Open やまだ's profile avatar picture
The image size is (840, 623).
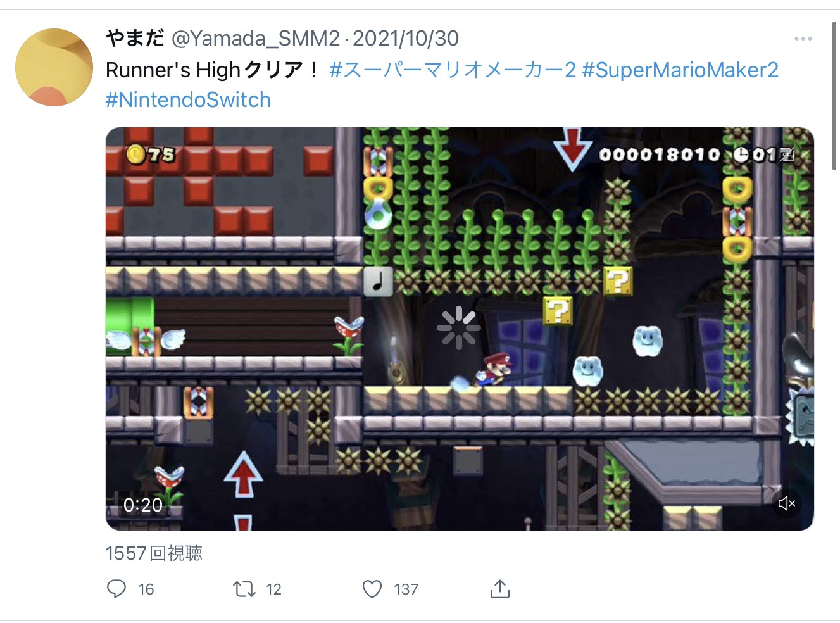click(x=54, y=67)
